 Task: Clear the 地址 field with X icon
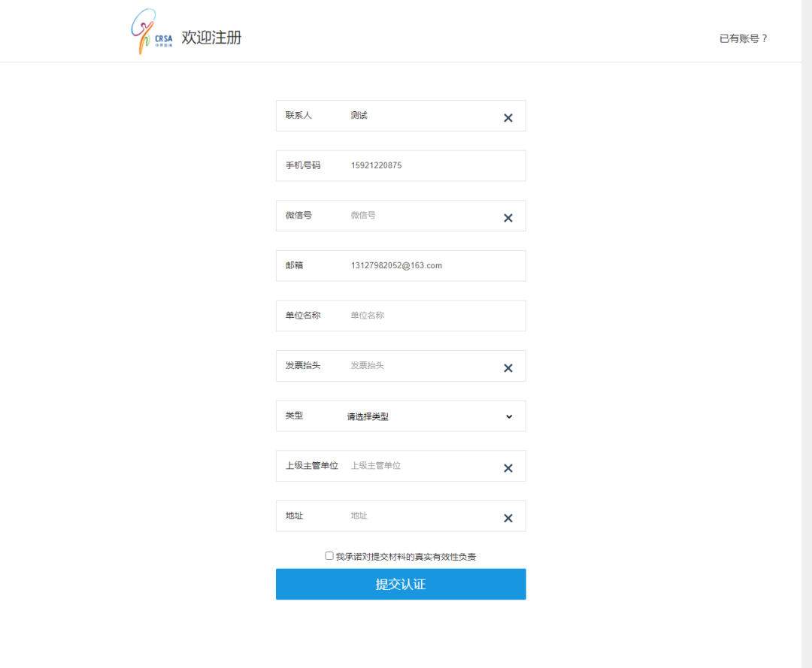(x=507, y=518)
